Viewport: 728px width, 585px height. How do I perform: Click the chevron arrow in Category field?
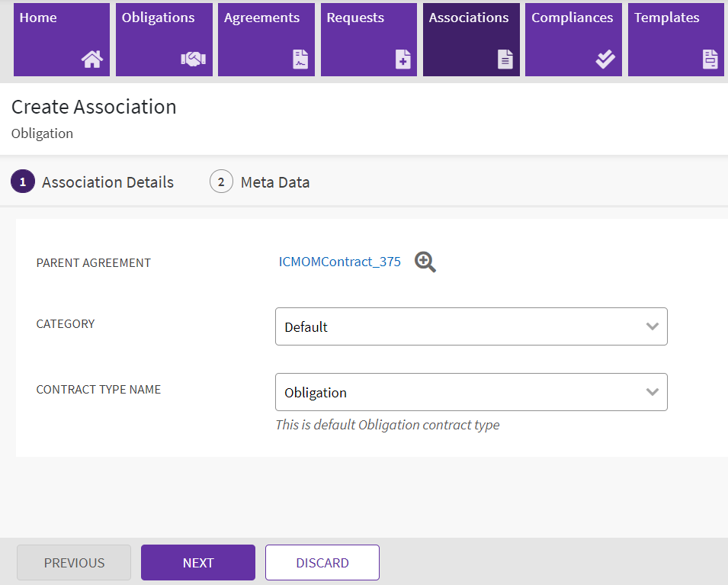point(652,326)
